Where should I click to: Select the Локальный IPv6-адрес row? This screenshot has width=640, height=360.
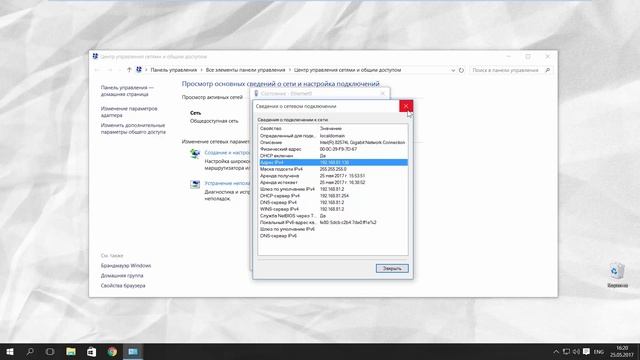click(333, 222)
